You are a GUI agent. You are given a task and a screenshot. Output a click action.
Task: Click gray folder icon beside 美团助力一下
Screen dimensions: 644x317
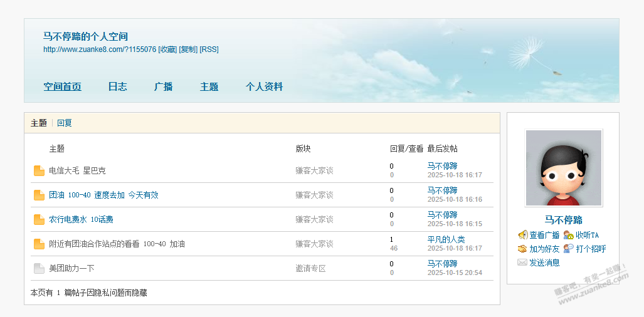tap(39, 269)
